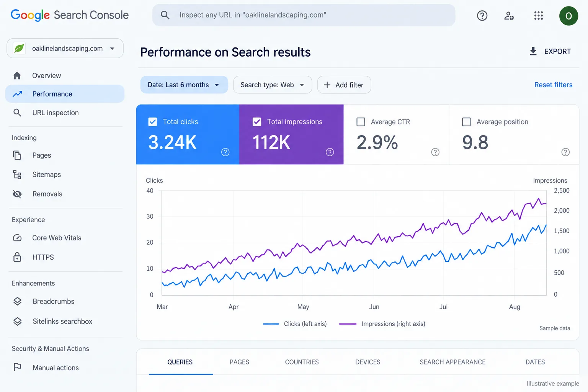Open the Date: Last 6 months dropdown

pyautogui.click(x=184, y=85)
